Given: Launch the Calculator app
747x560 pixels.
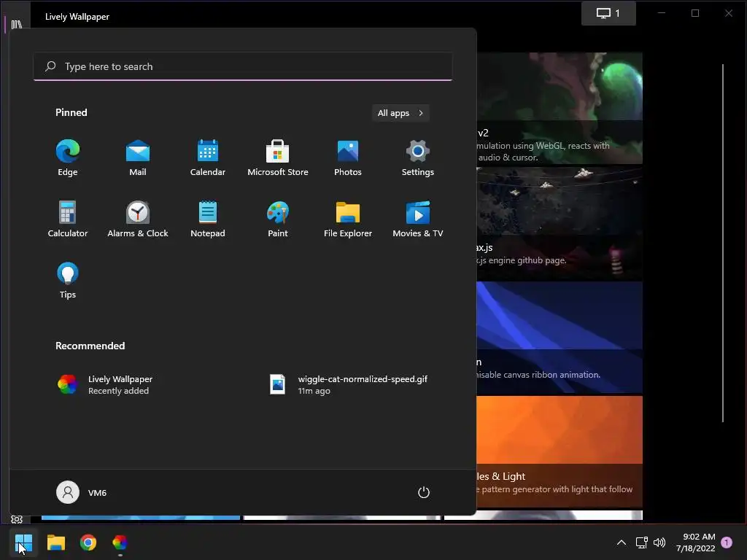Looking at the screenshot, I should [68, 219].
